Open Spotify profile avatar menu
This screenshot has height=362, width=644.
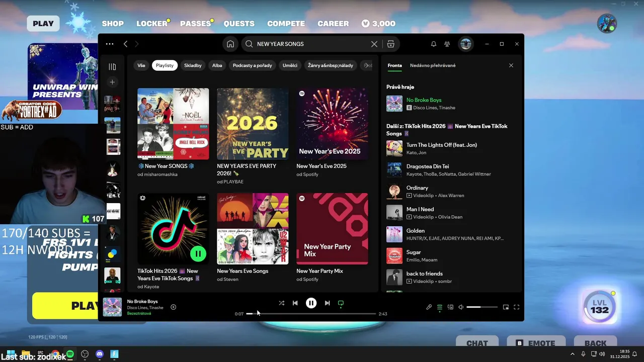(466, 44)
